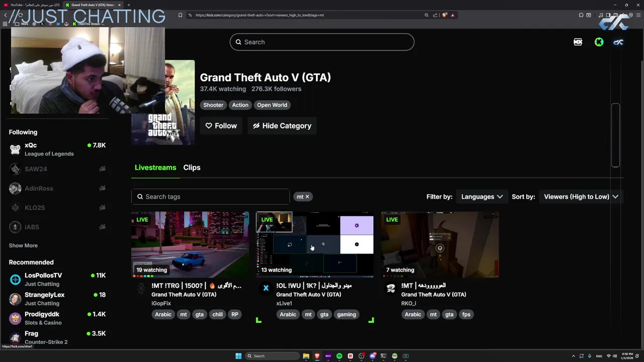Open Frag avatar in Recommended
This screenshot has width=644, height=362.
15,337
